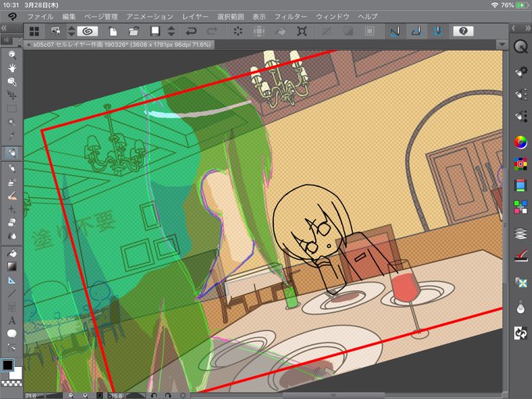The height and width of the screenshot is (399, 532).
Task: Open the 表示 menu
Action: pos(259,16)
